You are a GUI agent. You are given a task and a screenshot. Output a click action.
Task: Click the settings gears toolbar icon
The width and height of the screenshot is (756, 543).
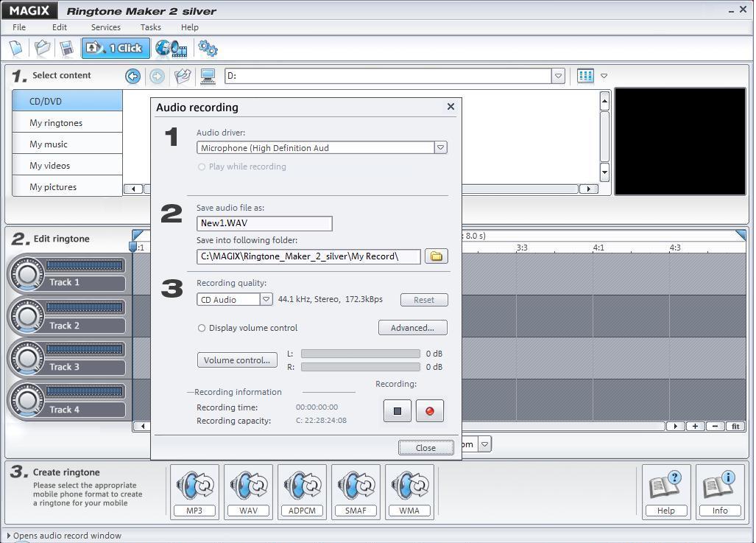(208, 49)
